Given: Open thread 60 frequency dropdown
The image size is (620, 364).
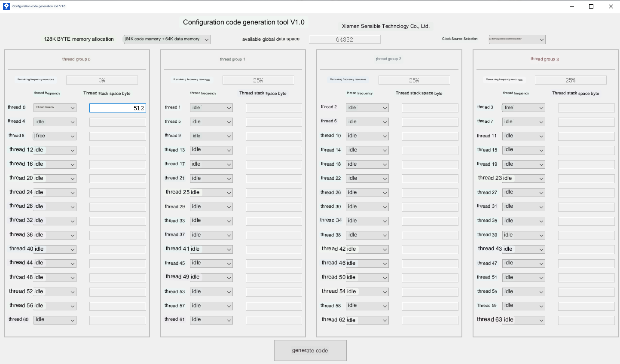Looking at the screenshot, I should (55, 320).
